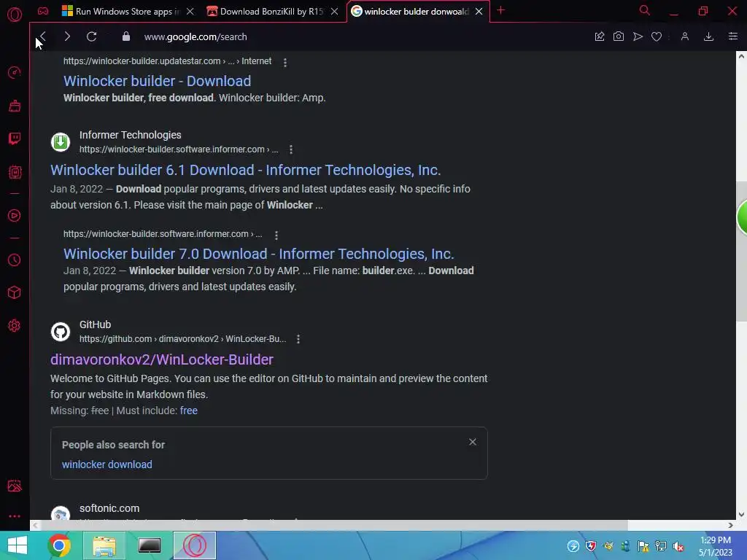This screenshot has width=747, height=560.
Task: Open Winlocker builder - Download result
Action: coord(158,81)
